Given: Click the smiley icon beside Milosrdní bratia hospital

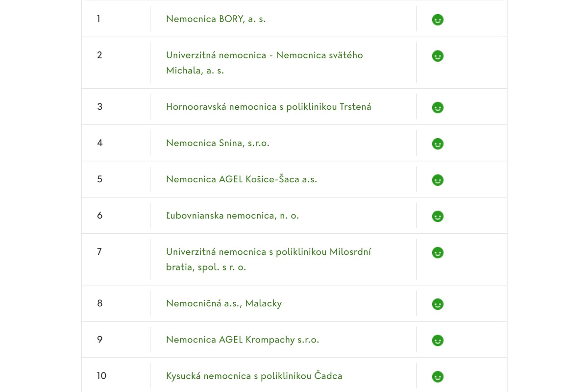Looking at the screenshot, I should click(x=438, y=252).
